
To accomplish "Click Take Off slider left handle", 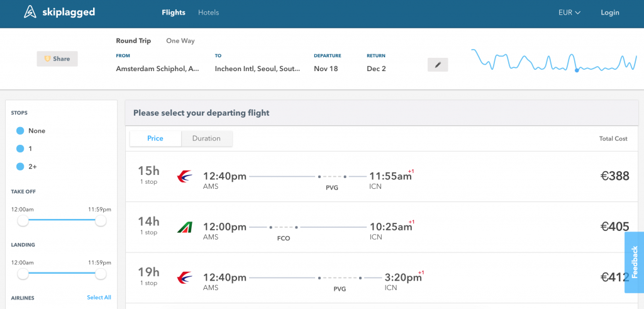I will click(x=23, y=221).
